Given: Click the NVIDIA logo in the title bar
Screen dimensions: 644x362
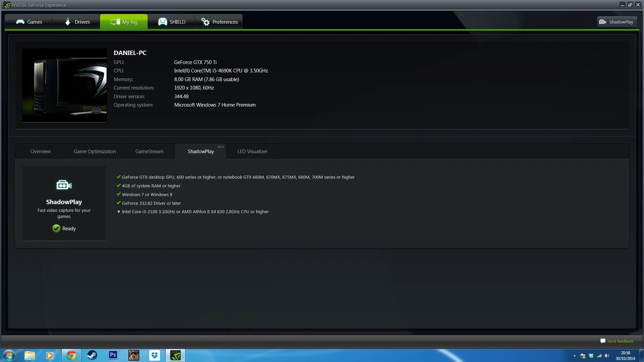Looking at the screenshot, I should coord(7,5).
